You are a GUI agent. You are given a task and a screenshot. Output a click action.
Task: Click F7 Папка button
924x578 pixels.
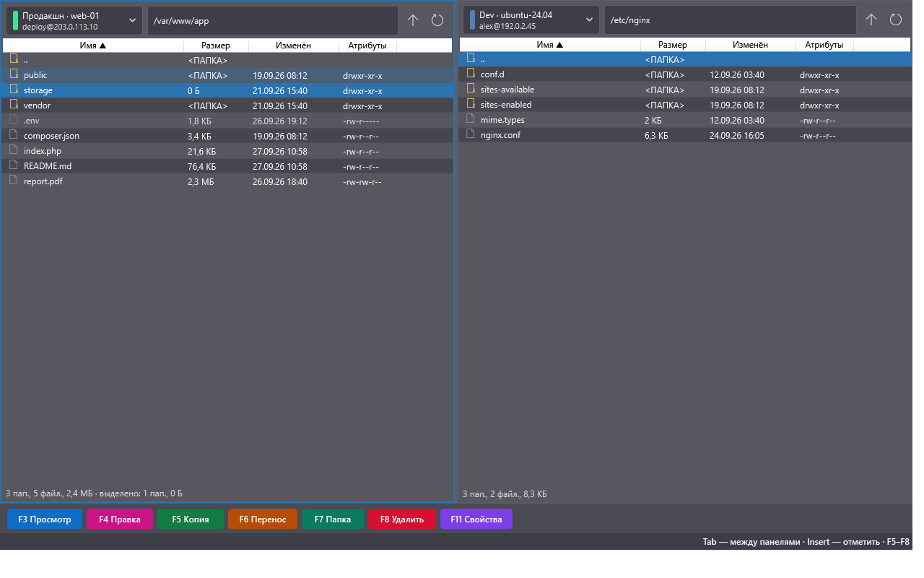333,519
